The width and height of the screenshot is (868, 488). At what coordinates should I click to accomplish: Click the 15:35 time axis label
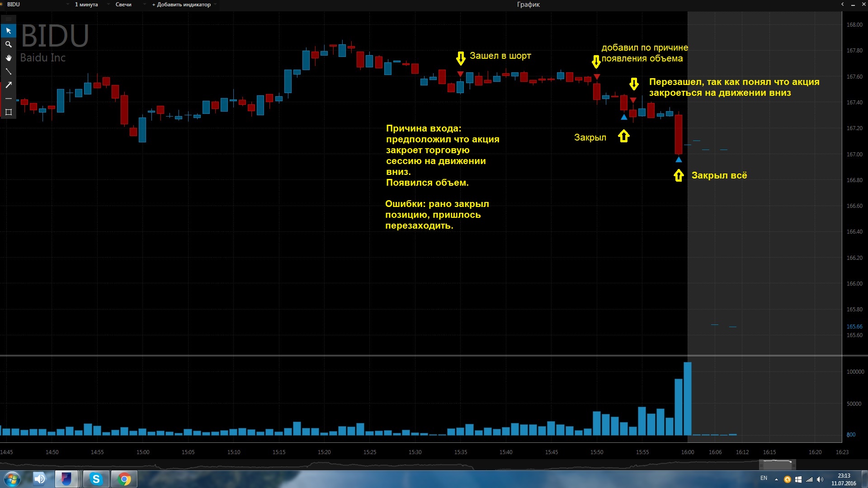tap(461, 452)
